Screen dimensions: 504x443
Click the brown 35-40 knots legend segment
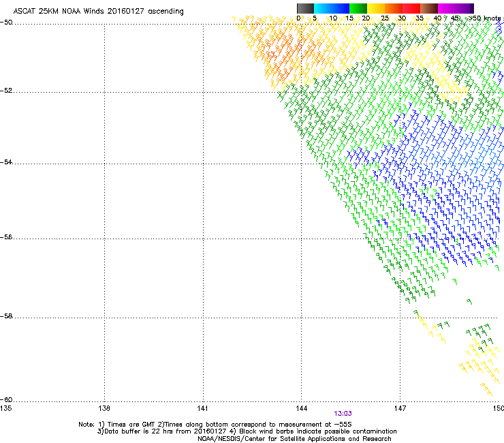429,8
